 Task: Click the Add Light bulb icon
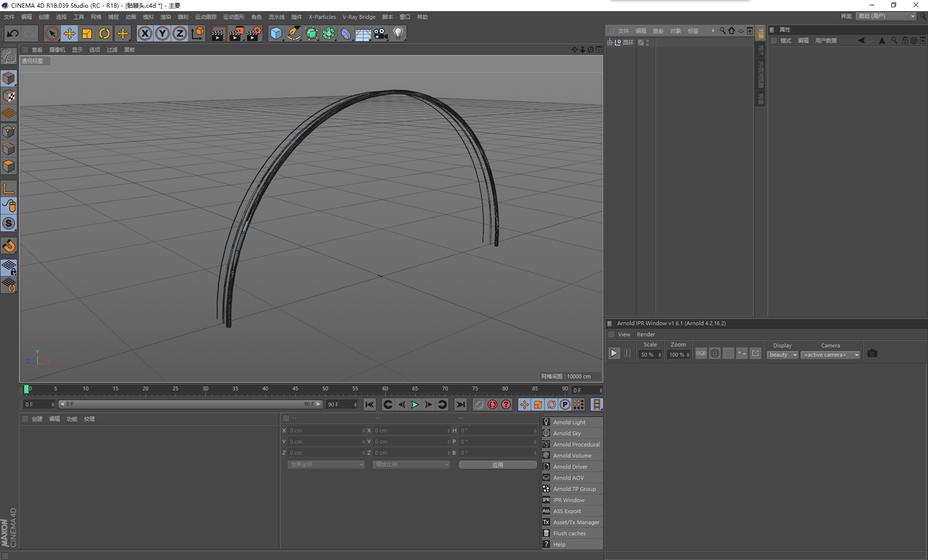tap(398, 33)
